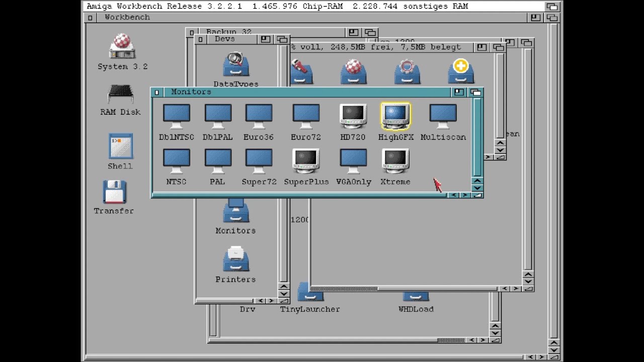The height and width of the screenshot is (362, 644).
Task: Open the WHDLoad drawer icon
Action: click(x=416, y=297)
